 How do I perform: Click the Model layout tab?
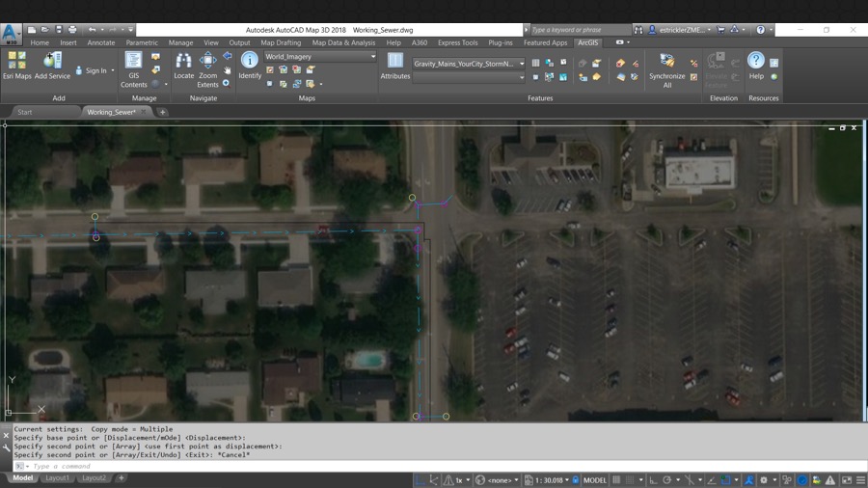(x=23, y=477)
